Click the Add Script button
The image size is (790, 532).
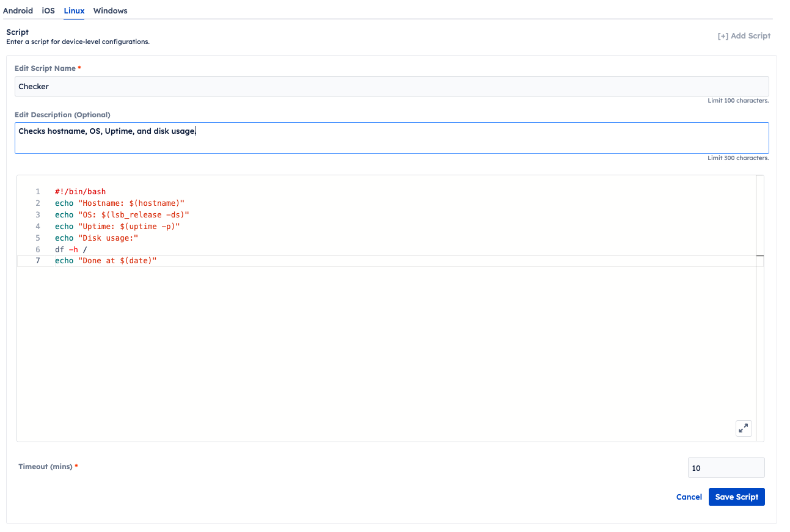[x=744, y=36]
